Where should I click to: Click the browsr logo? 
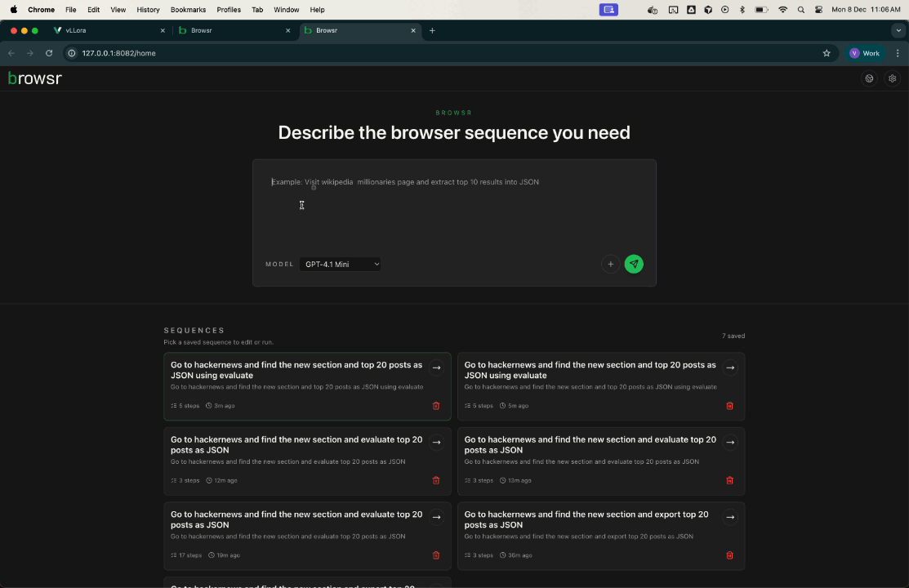pos(34,78)
